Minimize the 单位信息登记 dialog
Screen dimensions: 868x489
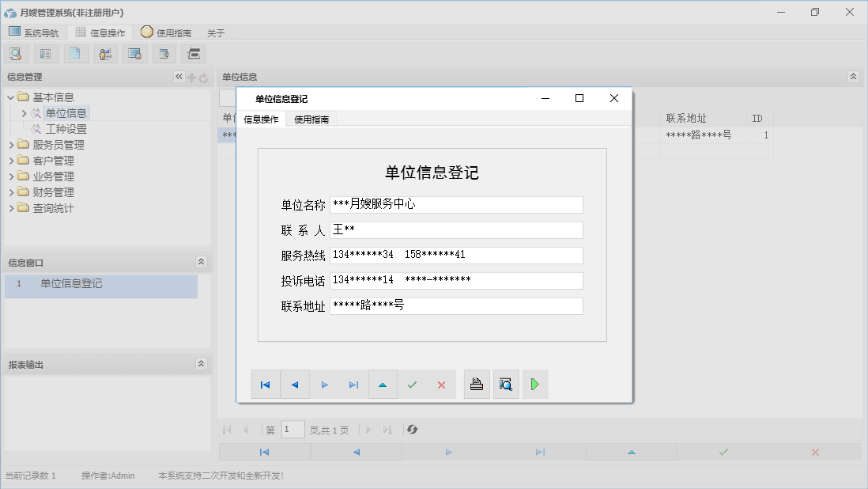(x=545, y=98)
